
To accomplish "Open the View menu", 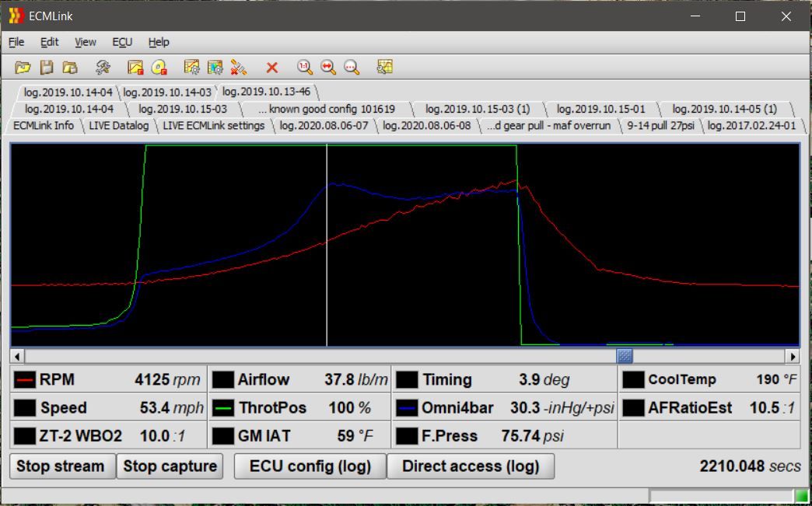I will (85, 42).
